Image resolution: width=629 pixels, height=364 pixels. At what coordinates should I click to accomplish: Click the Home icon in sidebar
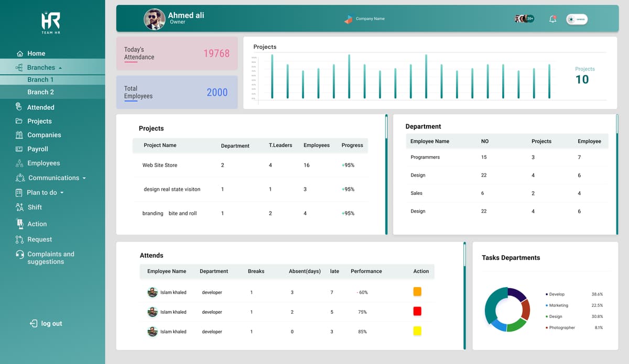click(x=20, y=53)
